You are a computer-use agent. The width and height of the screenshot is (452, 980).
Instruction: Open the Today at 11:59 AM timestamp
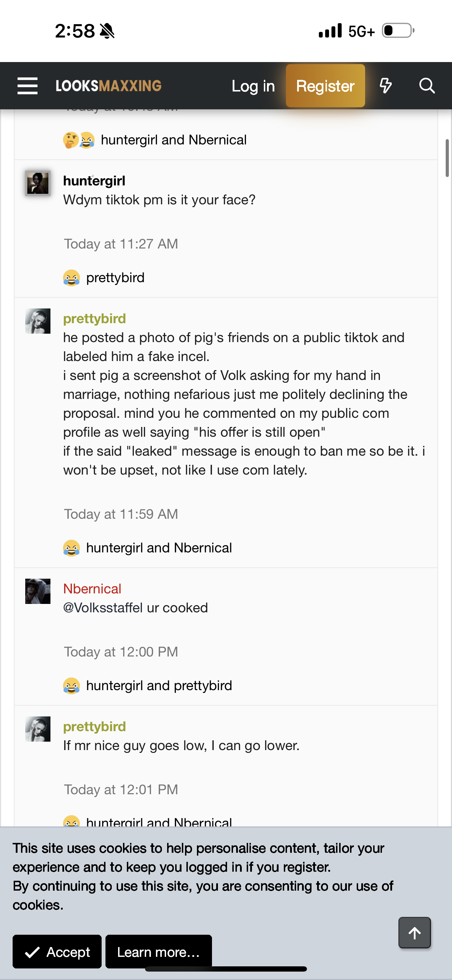(x=121, y=514)
